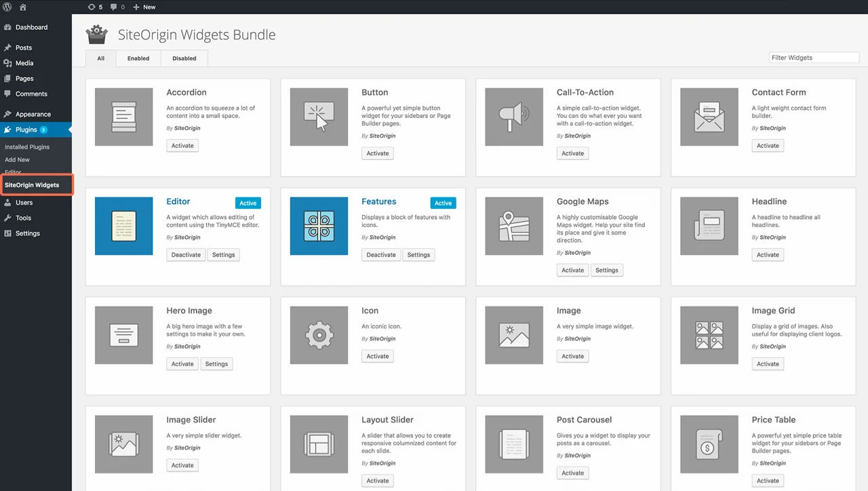Click the SiteOrigin Widgets Bundle logo
The image size is (868, 491).
(x=96, y=35)
